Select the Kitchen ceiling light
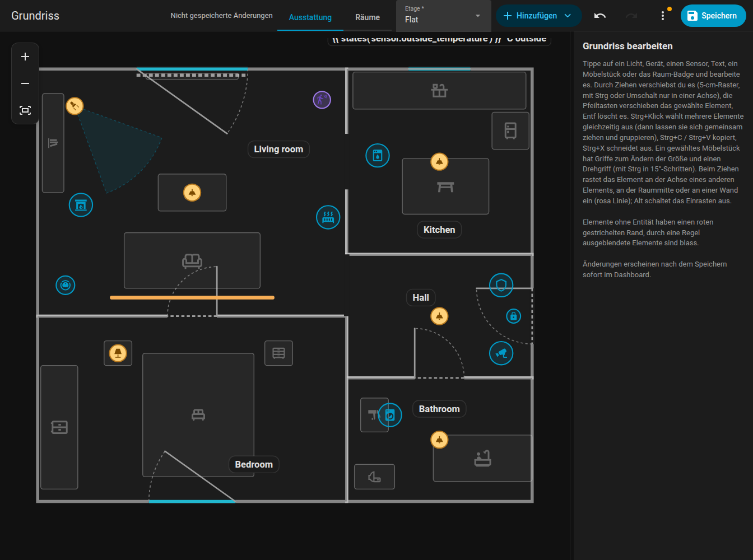This screenshot has height=560, width=753. pyautogui.click(x=439, y=162)
